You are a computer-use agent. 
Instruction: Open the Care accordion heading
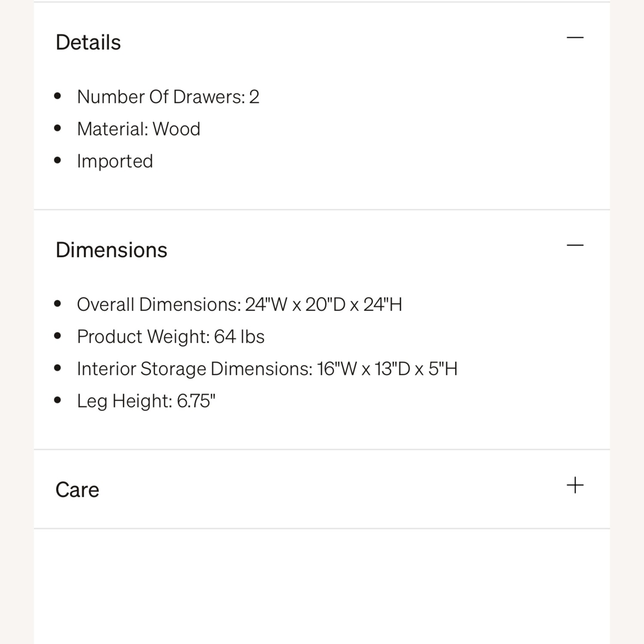(77, 490)
